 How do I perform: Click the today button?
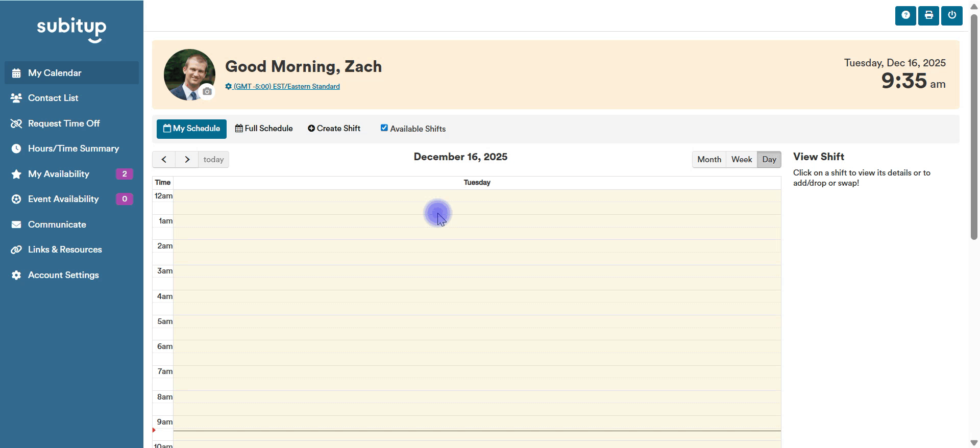tap(213, 159)
